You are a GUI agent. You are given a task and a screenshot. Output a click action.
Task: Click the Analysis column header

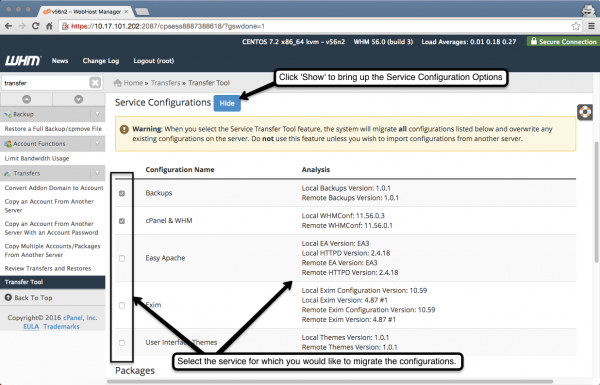tap(316, 170)
